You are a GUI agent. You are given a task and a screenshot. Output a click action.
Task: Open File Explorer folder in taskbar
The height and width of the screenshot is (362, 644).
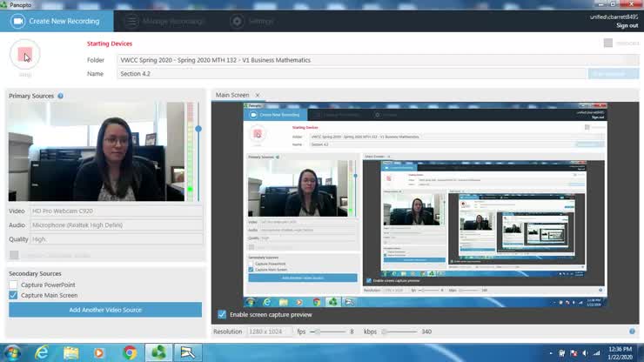click(x=70, y=352)
